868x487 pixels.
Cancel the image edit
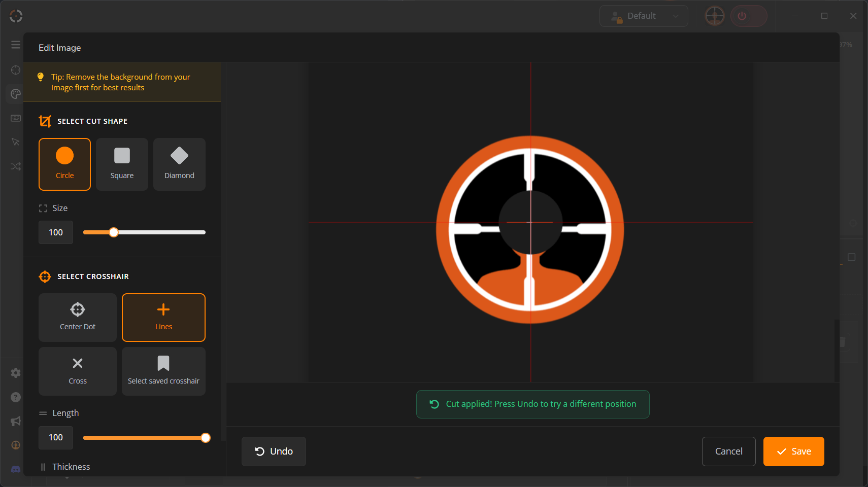(728, 451)
